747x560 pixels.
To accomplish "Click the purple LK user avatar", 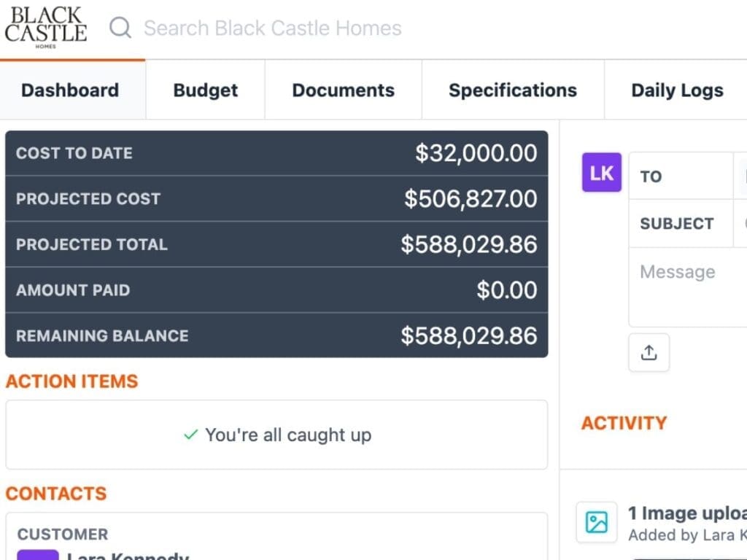I will [601, 173].
